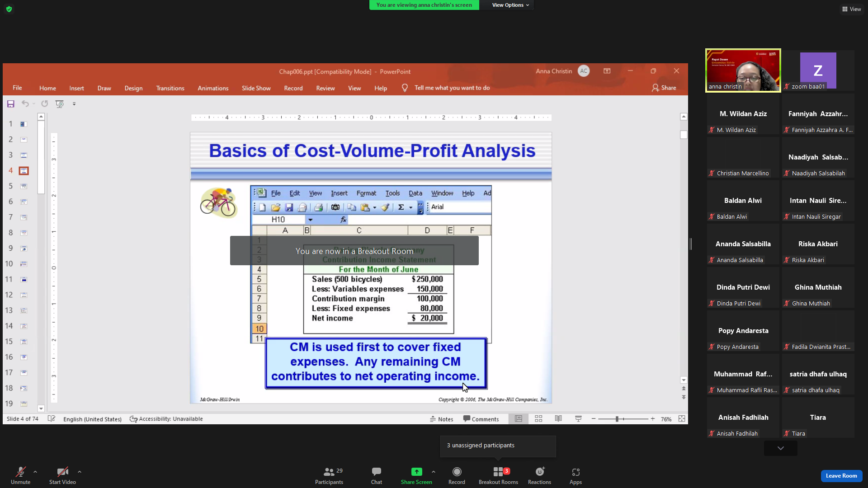Switch to Normal view icon

click(519, 419)
